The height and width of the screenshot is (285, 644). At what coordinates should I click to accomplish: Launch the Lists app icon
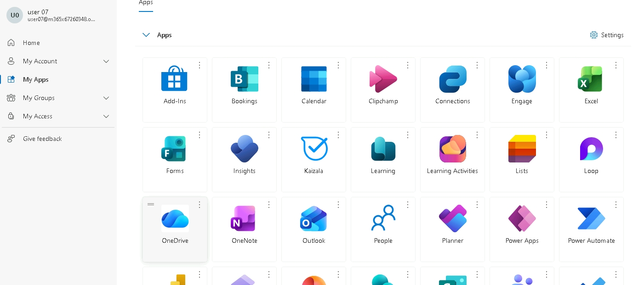(522, 149)
